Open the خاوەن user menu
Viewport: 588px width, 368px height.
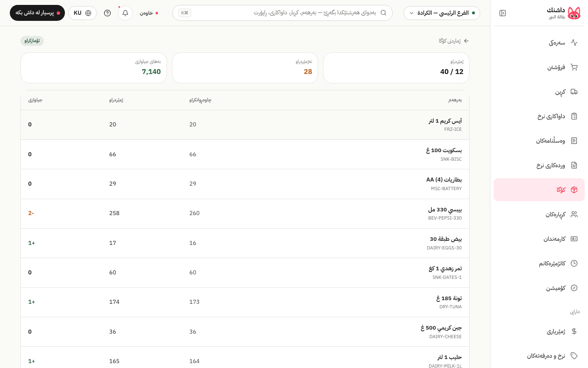pyautogui.click(x=149, y=13)
